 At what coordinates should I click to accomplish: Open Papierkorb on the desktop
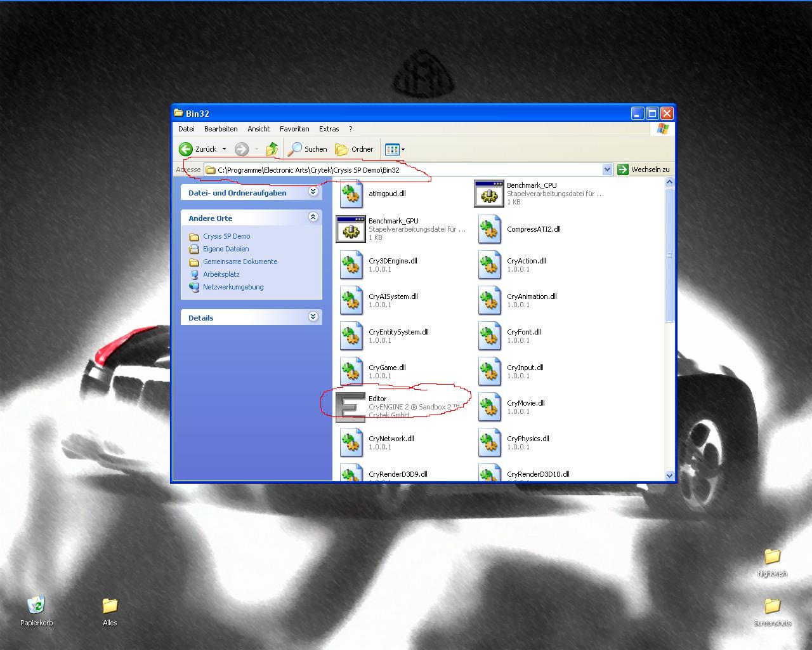36,611
